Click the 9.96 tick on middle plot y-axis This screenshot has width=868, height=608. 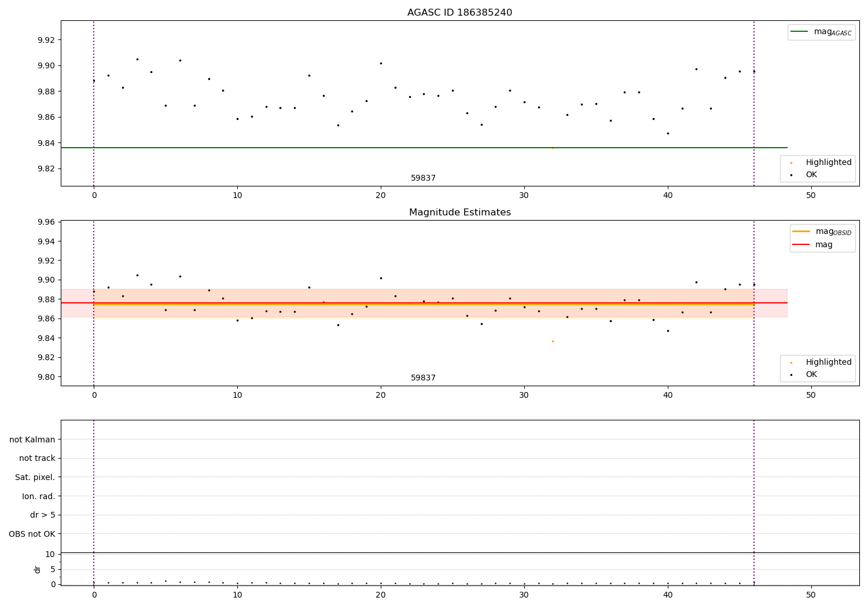coord(45,222)
